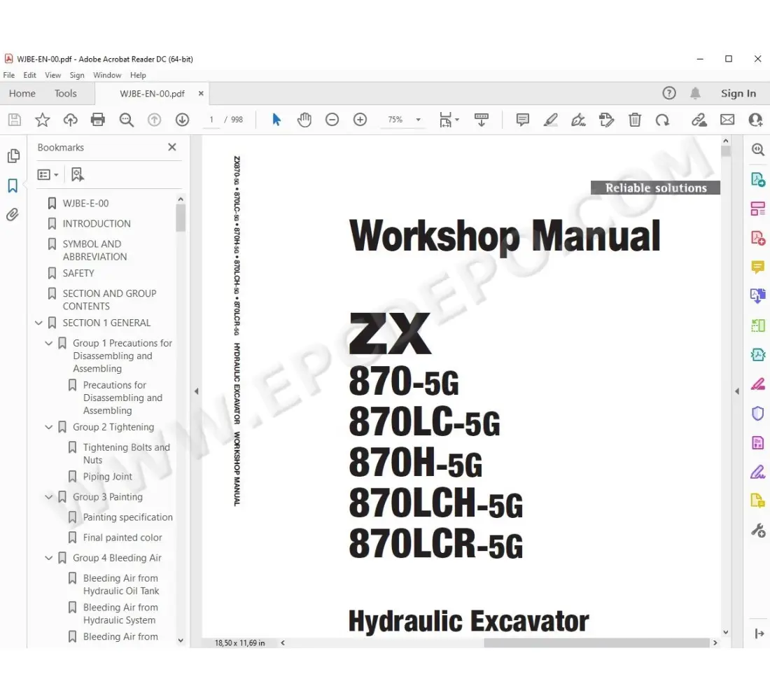This screenshot has width=770, height=700.
Task: Toggle the Bookmarks panel icon
Action: click(x=13, y=186)
